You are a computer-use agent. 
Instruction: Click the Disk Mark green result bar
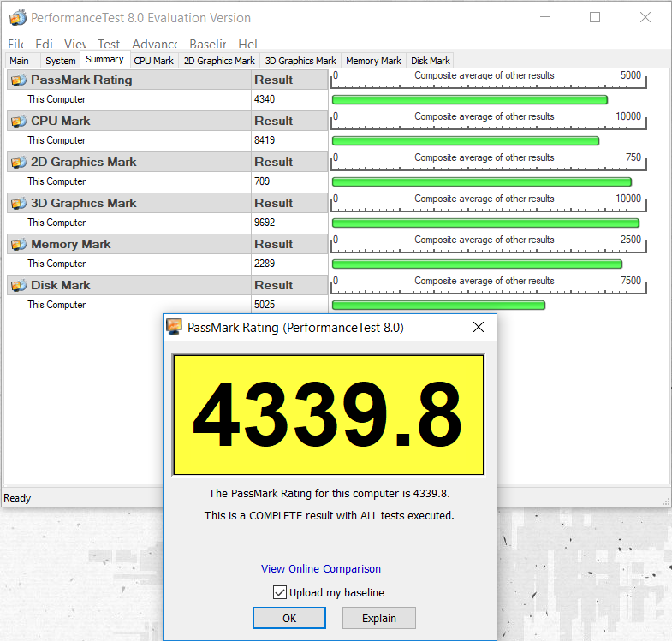point(438,305)
